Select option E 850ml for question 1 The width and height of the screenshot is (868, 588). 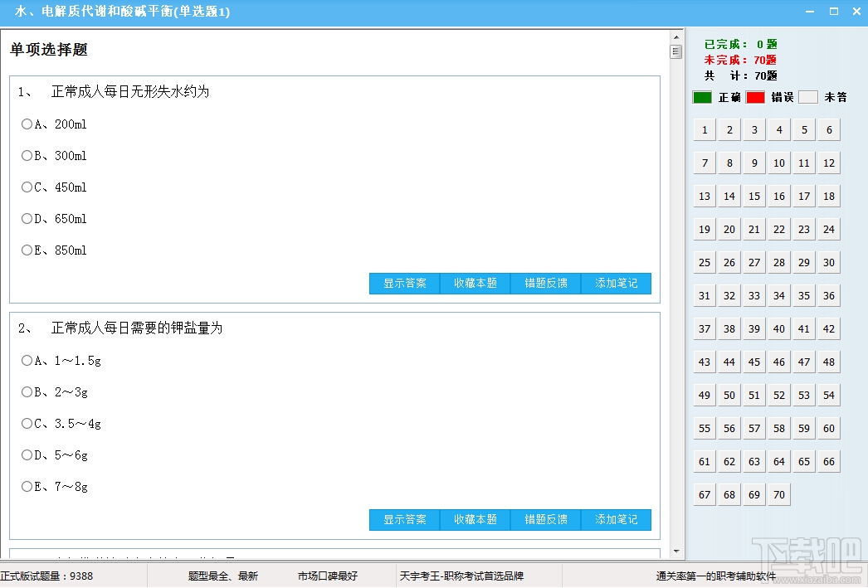27,250
